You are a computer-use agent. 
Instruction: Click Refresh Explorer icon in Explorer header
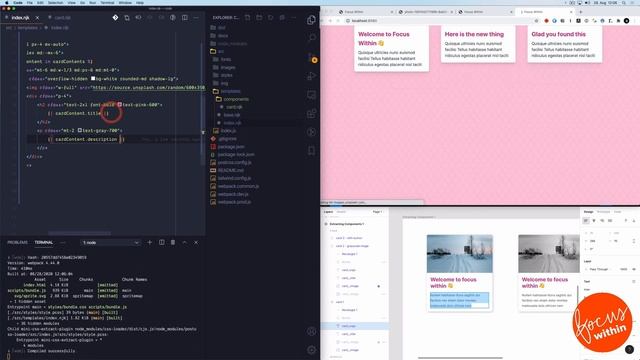[271, 18]
